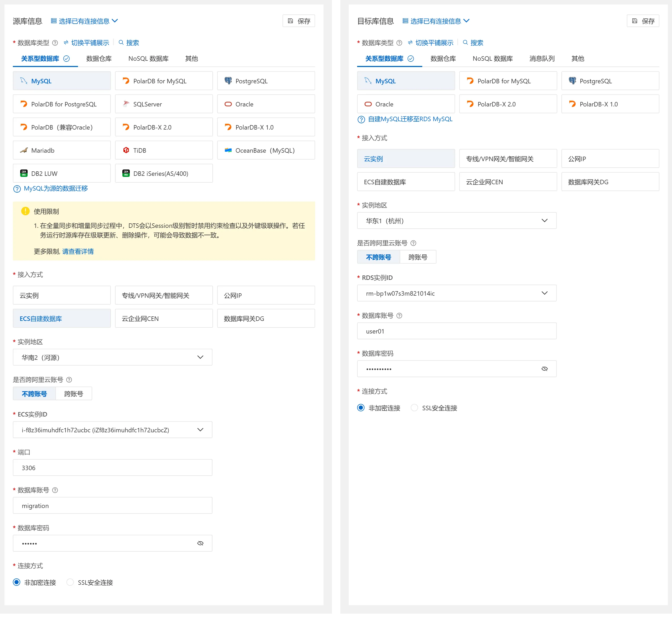Select Oracle in target database list
Screen dimensions: 672x621
tap(406, 104)
